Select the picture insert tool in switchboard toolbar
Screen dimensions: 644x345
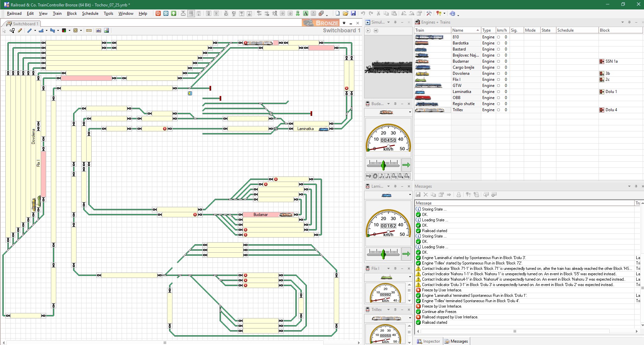(106, 31)
